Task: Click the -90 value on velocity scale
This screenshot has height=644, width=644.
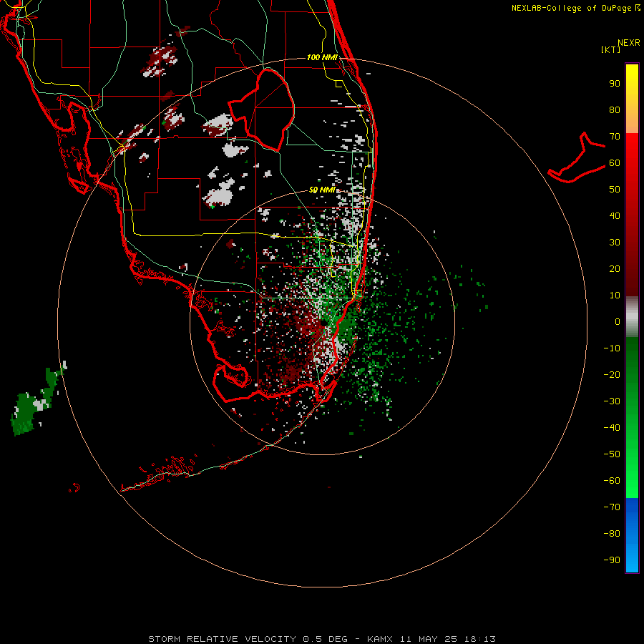Action: [612, 560]
